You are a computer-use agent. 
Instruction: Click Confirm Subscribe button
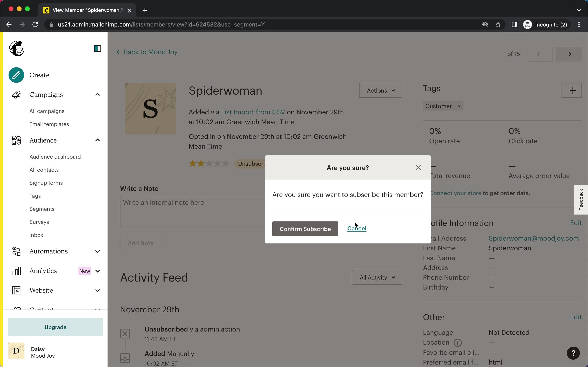tap(305, 228)
